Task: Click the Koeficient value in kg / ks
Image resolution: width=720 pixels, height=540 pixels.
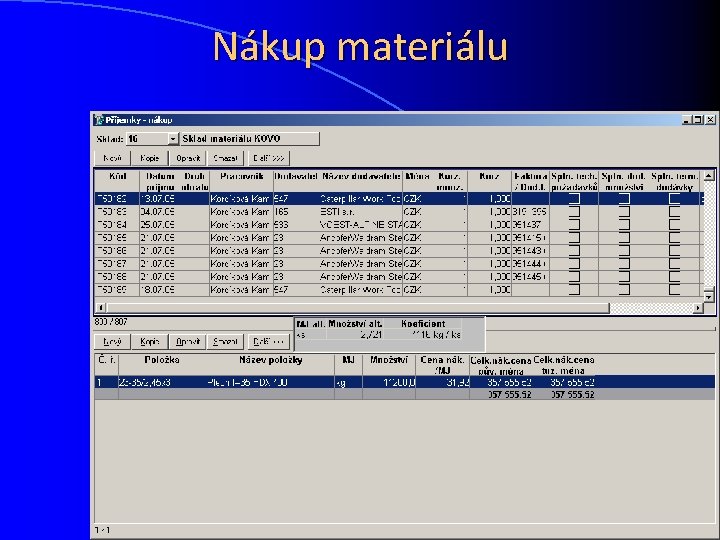Action: tap(435, 335)
